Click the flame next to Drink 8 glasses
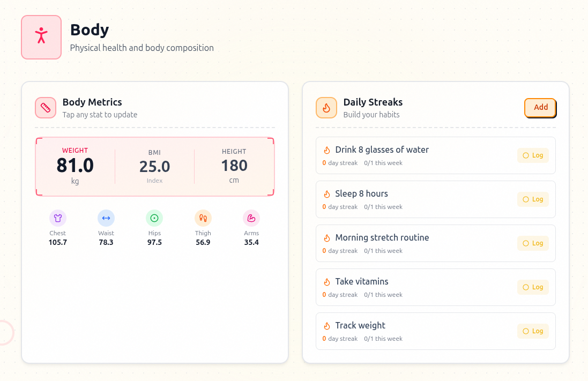 coord(327,150)
